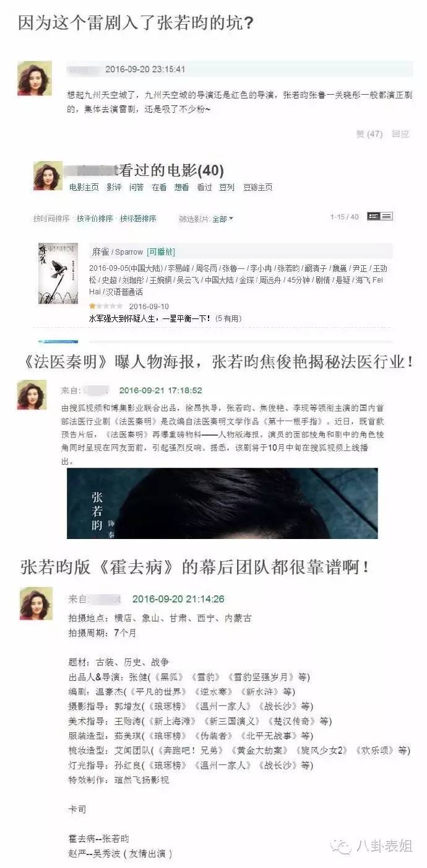Like the comment via 赞 (47)

pyautogui.click(x=369, y=134)
